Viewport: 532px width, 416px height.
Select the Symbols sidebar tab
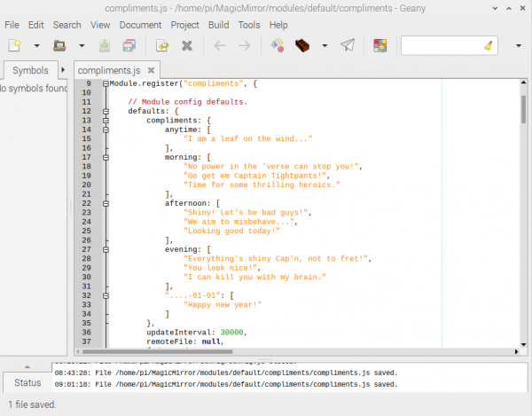click(30, 70)
